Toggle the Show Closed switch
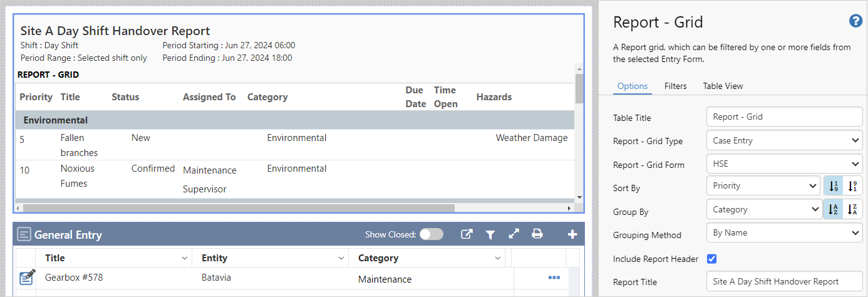The height and width of the screenshot is (297, 868). click(431, 234)
